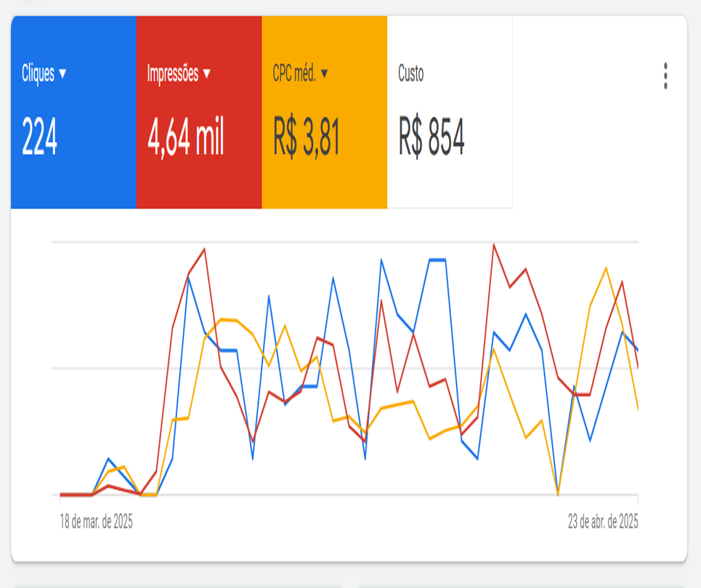Click the R$ 854 cost value

(431, 136)
